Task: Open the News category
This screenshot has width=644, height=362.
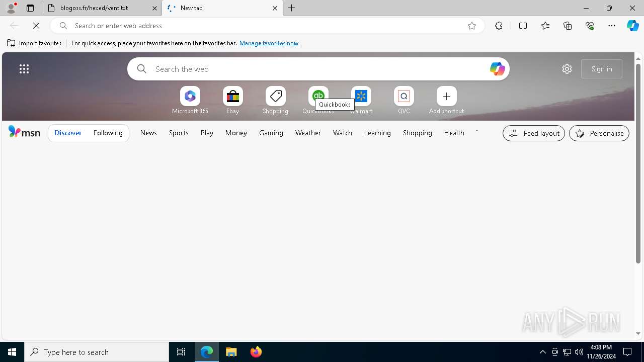Action: pos(148,133)
